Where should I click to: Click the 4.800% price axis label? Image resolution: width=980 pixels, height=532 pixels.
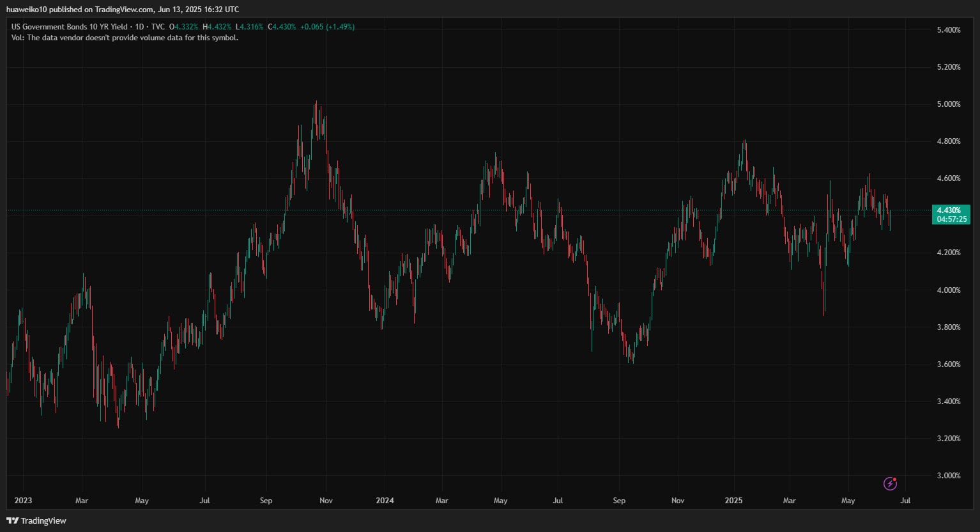(x=949, y=141)
